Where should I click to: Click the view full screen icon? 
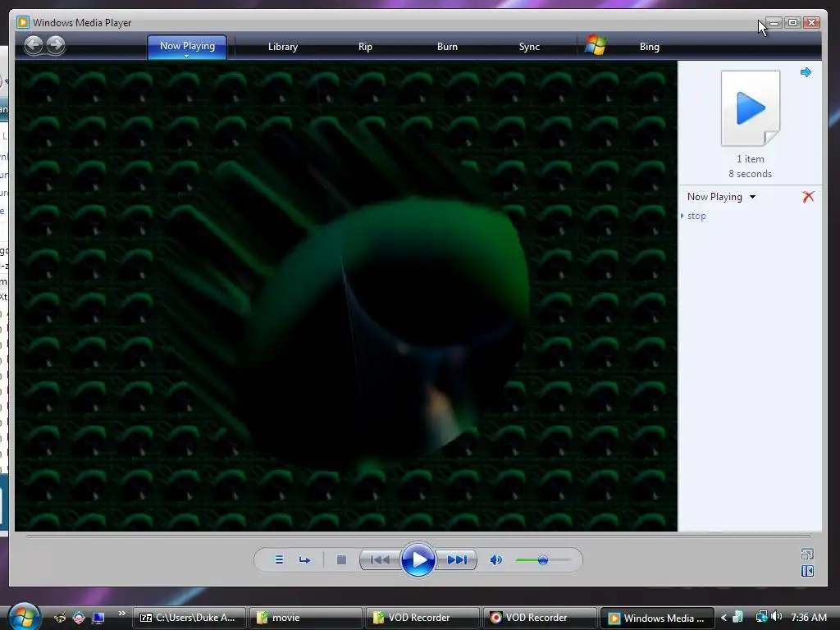click(807, 554)
